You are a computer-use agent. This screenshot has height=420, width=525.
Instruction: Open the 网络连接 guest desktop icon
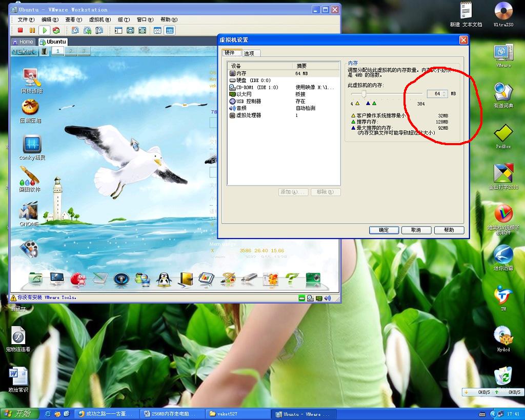tap(32, 81)
